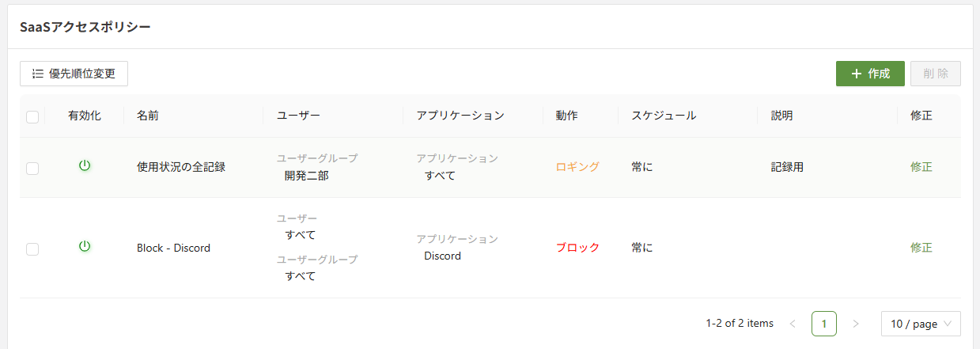Click 修正 link for Block - Discord

tap(921, 248)
